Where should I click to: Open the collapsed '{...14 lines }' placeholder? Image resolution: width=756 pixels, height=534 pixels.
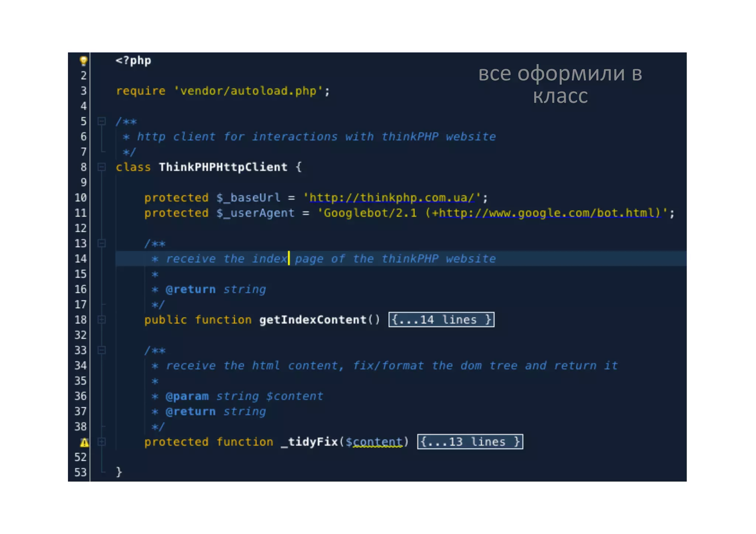(x=441, y=320)
